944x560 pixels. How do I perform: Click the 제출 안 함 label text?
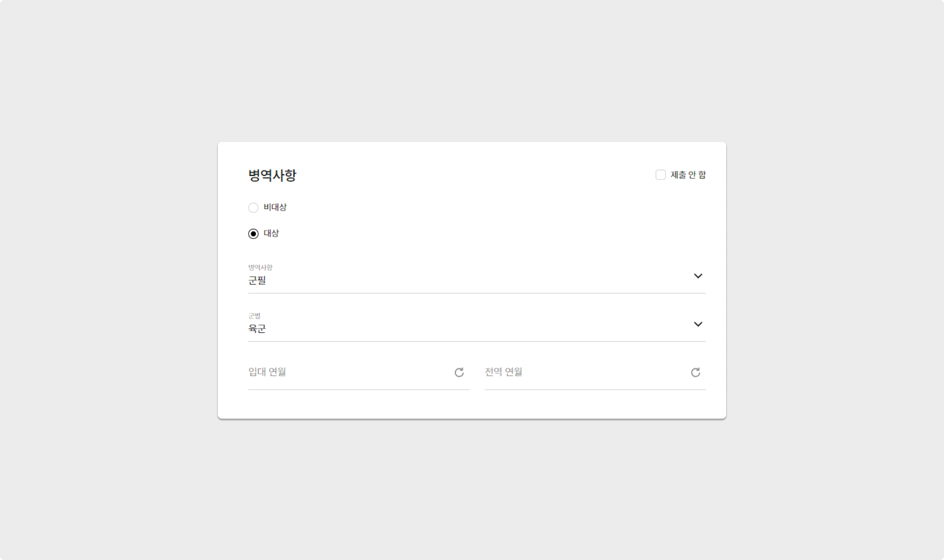click(688, 175)
